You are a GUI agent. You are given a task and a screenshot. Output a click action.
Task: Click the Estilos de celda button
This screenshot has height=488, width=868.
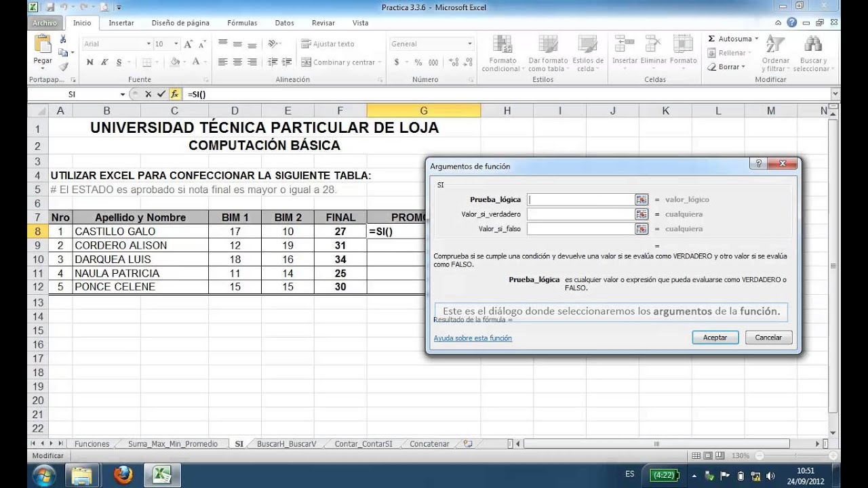click(x=587, y=53)
